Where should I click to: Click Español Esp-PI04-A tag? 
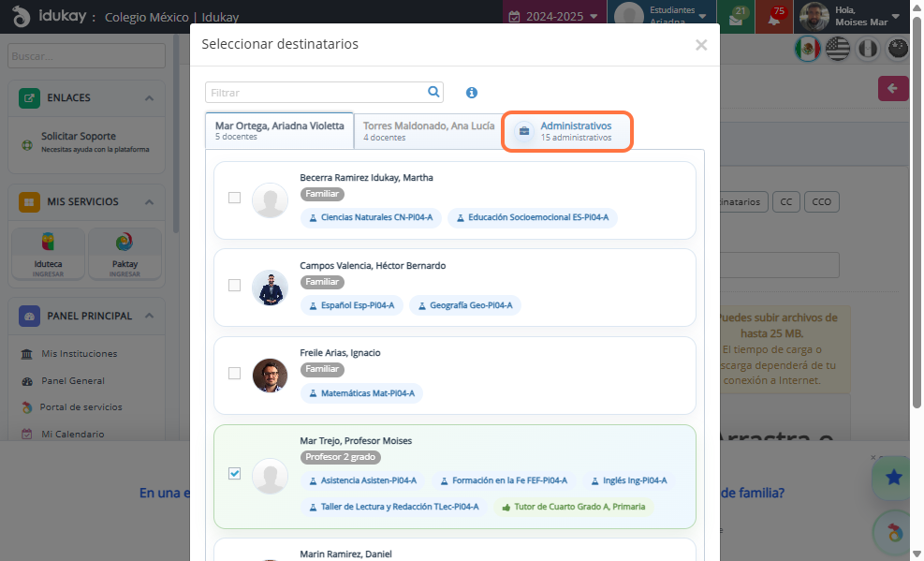(352, 305)
